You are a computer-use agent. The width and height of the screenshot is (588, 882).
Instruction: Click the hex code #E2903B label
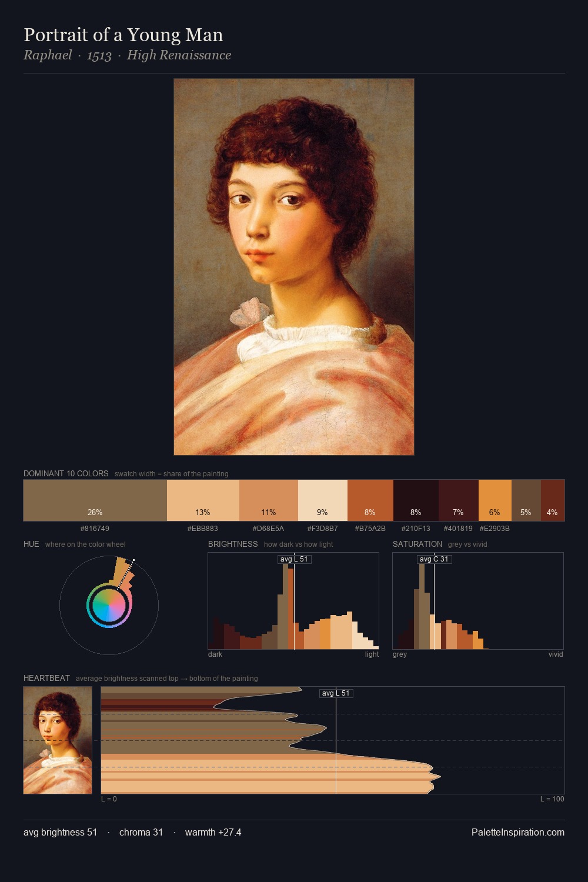tap(495, 529)
